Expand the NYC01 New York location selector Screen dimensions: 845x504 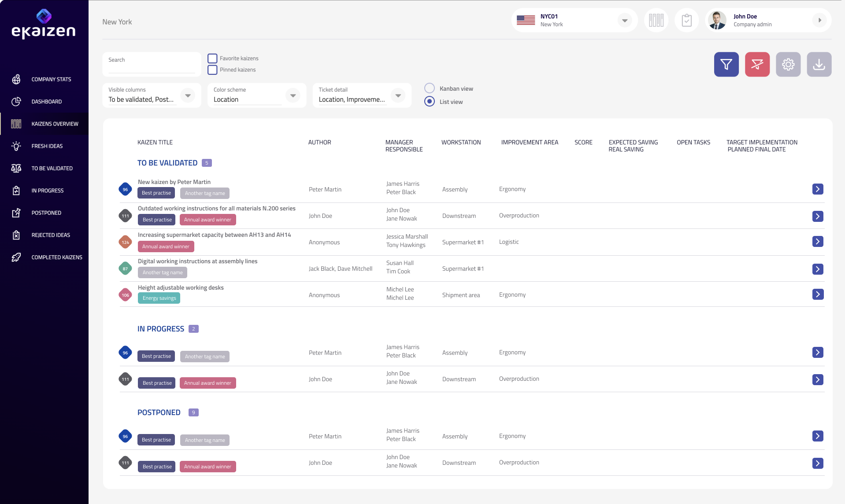624,21
